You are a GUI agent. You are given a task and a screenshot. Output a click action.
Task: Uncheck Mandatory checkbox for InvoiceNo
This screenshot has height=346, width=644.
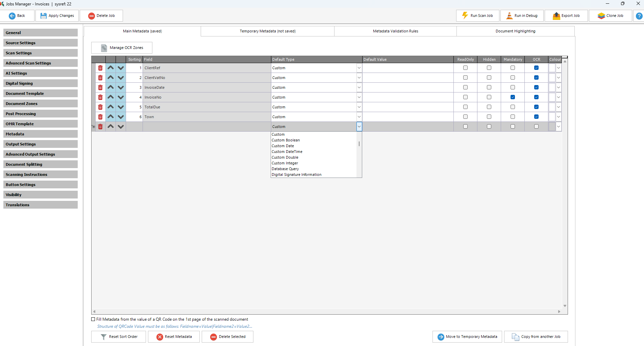pos(513,97)
